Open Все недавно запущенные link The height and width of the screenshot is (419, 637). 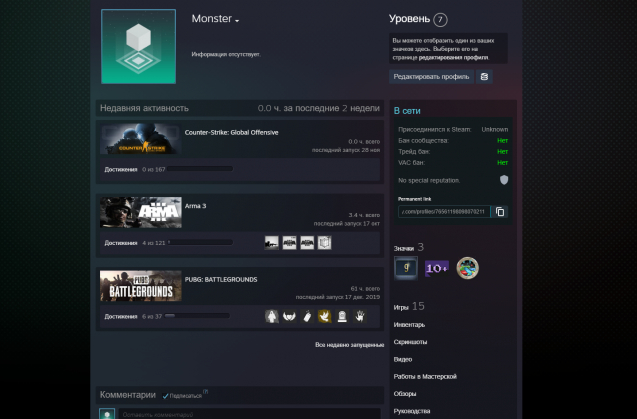tap(349, 345)
